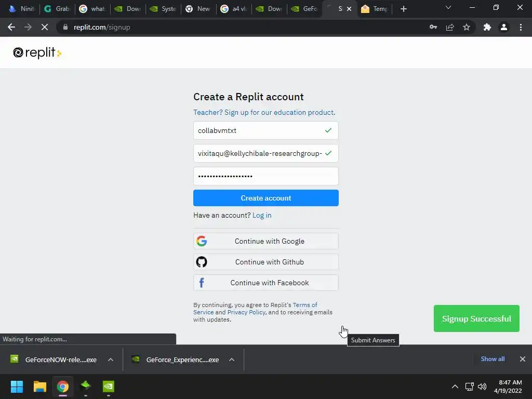Open the Chrome three-dot menu
Viewport: 532px width, 399px height.
[x=521, y=27]
